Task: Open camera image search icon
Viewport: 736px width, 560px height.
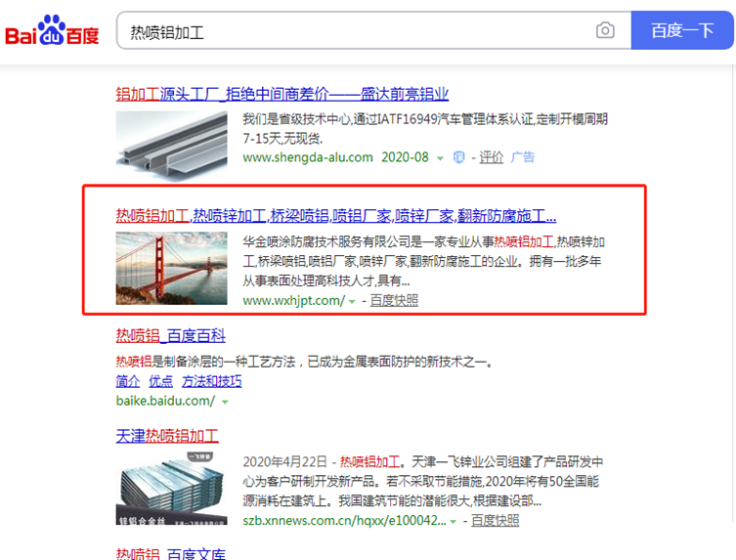Action: tap(605, 30)
